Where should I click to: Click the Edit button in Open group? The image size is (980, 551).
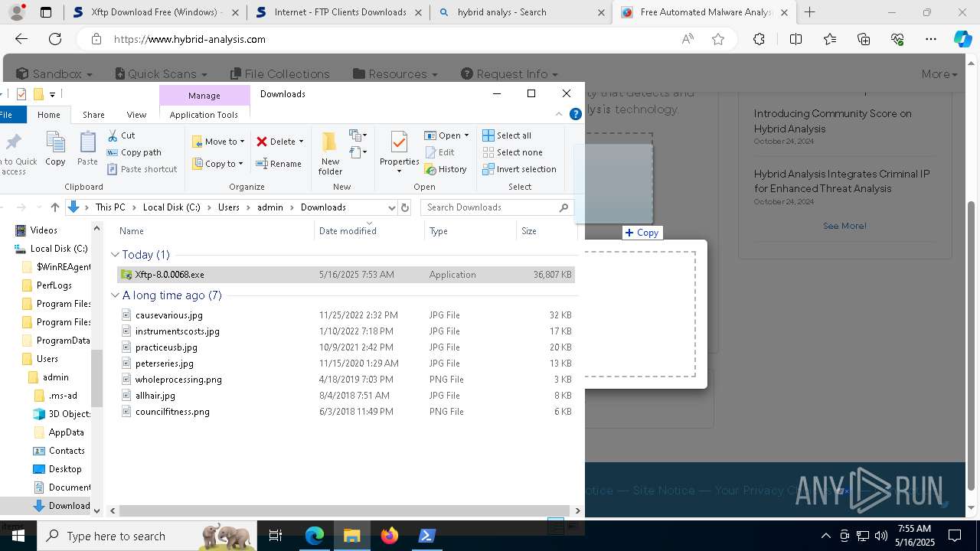pyautogui.click(x=439, y=152)
